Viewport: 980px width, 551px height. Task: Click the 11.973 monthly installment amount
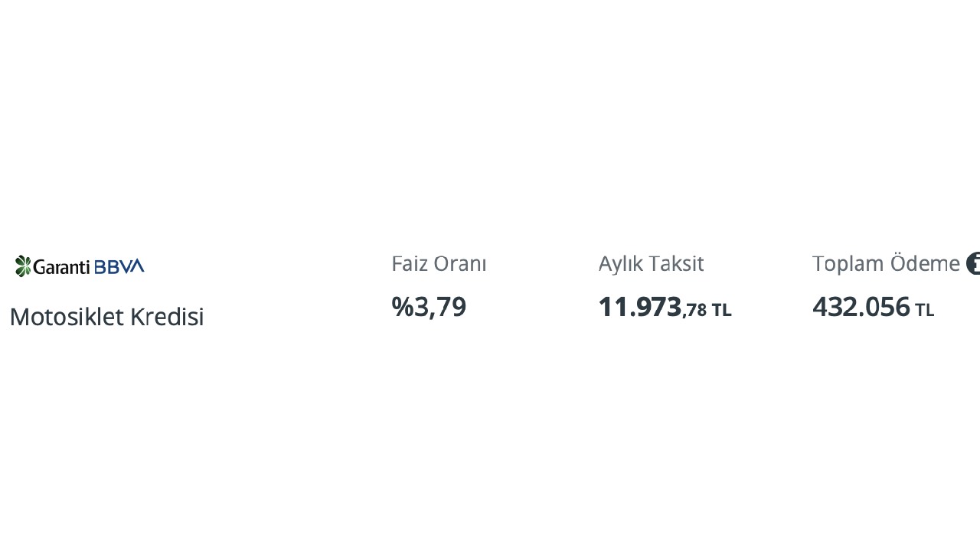tap(640, 307)
